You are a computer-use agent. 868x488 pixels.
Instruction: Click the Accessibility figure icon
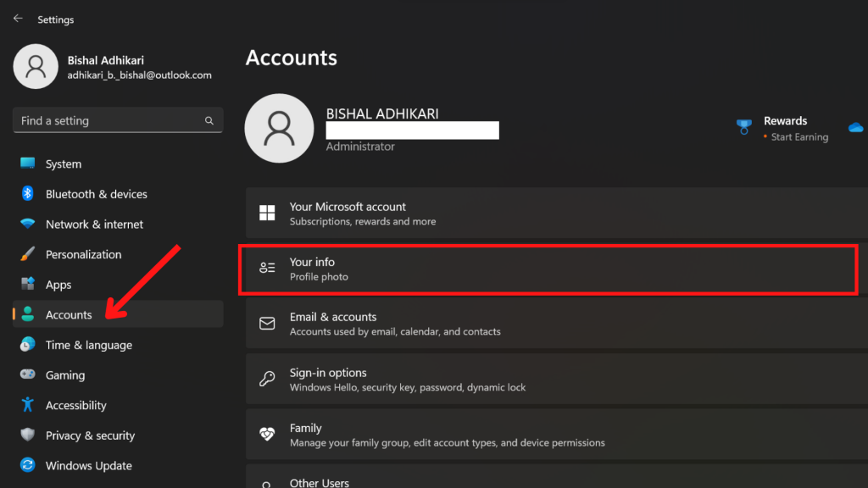click(x=27, y=404)
